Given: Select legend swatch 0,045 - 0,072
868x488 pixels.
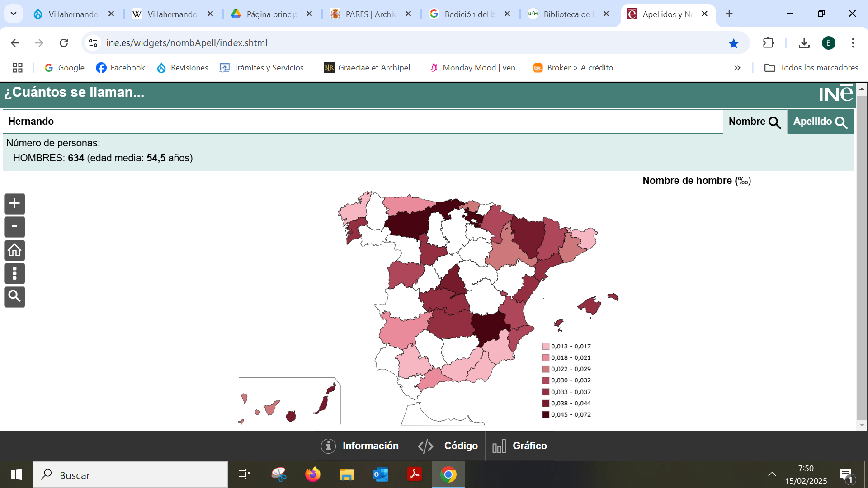Looking at the screenshot, I should point(546,415).
